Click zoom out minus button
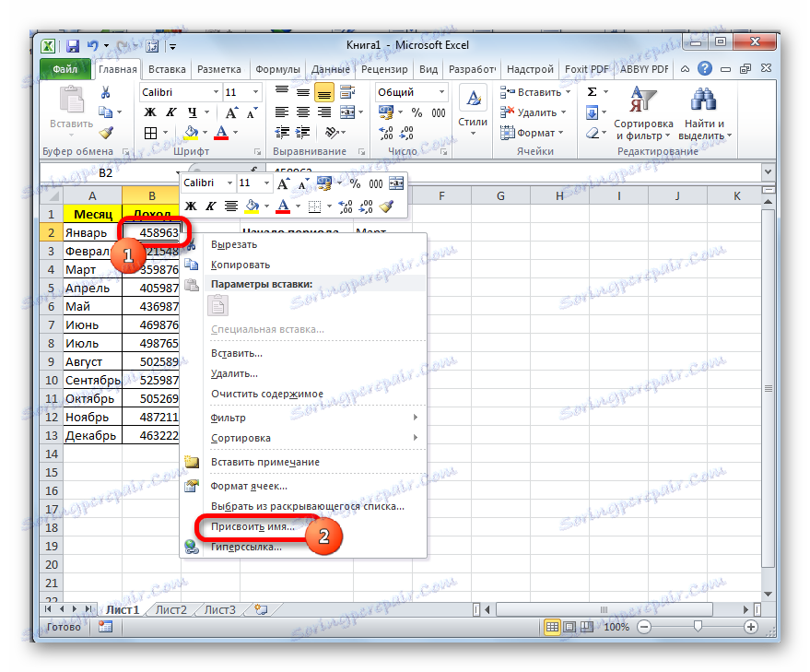The image size is (810, 672). 643,627
